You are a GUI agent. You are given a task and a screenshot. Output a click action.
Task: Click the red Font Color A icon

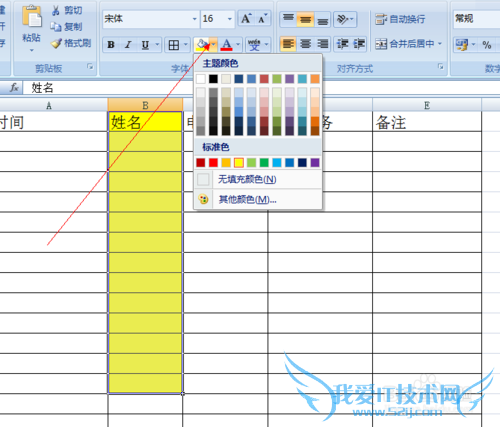point(226,45)
